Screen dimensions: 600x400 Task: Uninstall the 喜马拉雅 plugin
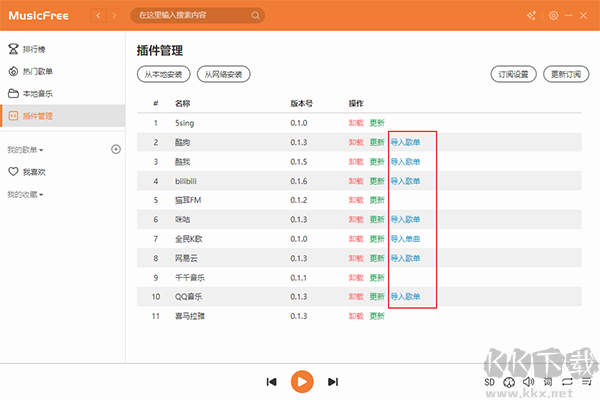(356, 316)
